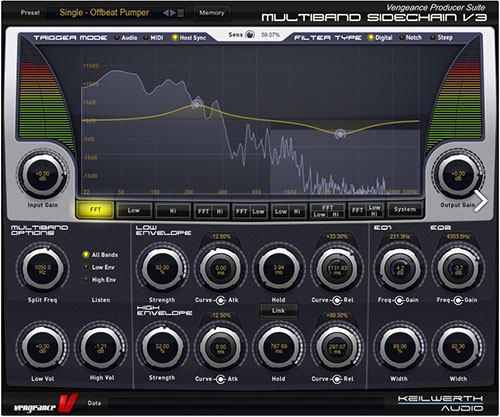This screenshot has width=500, height=417.
Task: Switch display to Hi view
Action: pyautogui.click(x=173, y=211)
